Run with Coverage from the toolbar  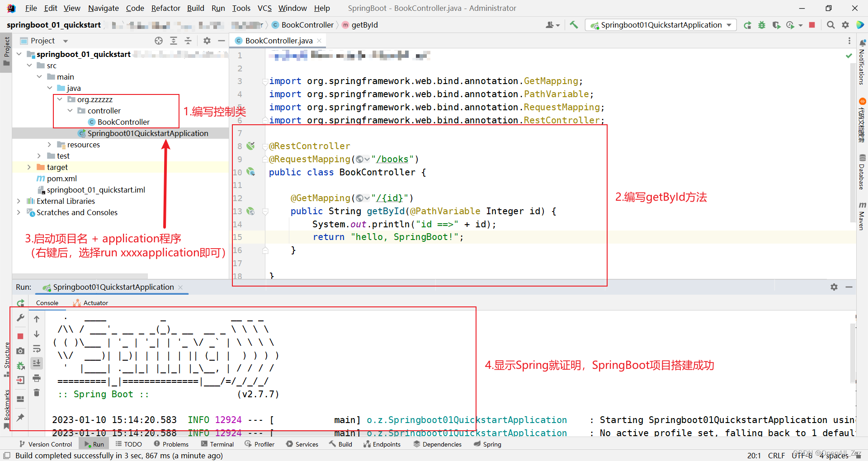click(776, 25)
